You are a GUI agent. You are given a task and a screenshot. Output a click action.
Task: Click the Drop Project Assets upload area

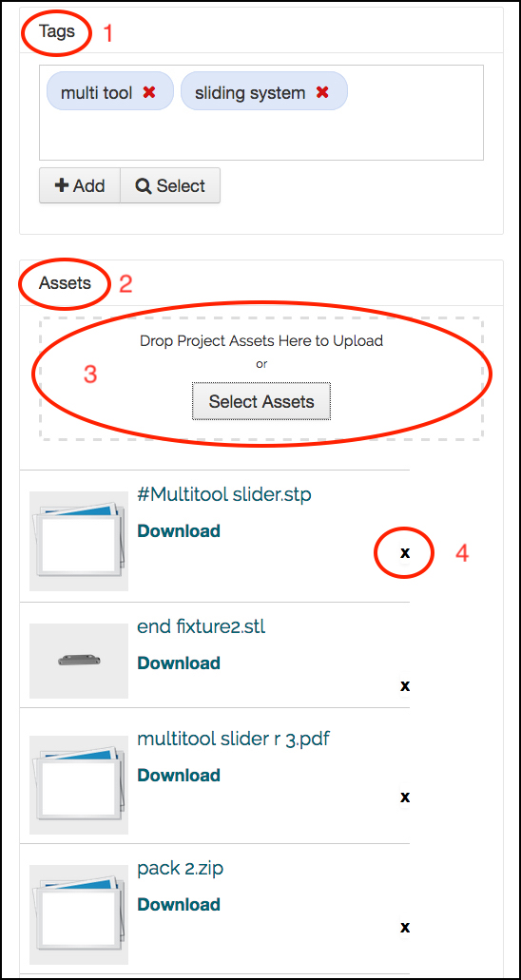[261, 378]
